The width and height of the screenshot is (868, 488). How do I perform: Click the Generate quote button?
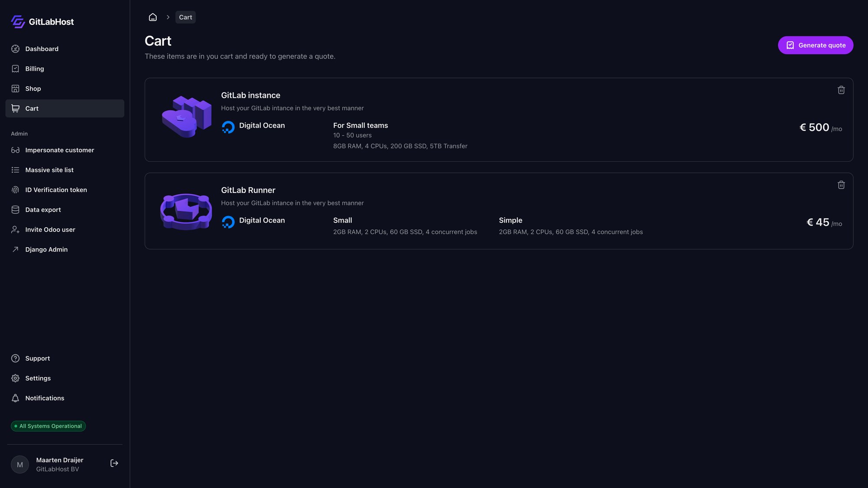point(815,45)
